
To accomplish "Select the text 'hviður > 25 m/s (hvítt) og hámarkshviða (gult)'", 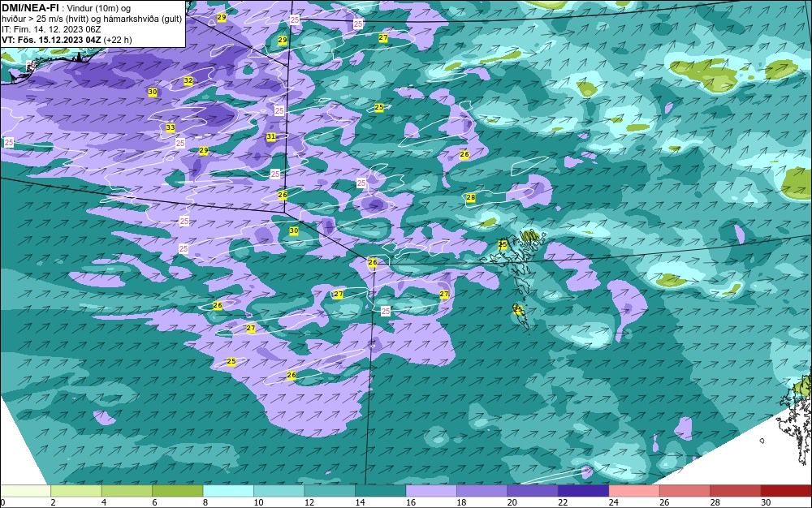I will click(x=92, y=19).
